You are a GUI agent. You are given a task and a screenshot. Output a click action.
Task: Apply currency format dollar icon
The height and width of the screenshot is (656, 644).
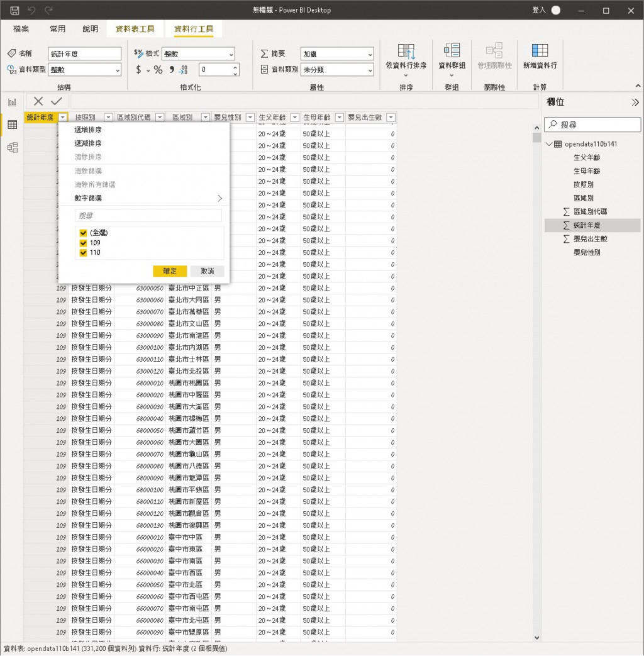point(138,69)
